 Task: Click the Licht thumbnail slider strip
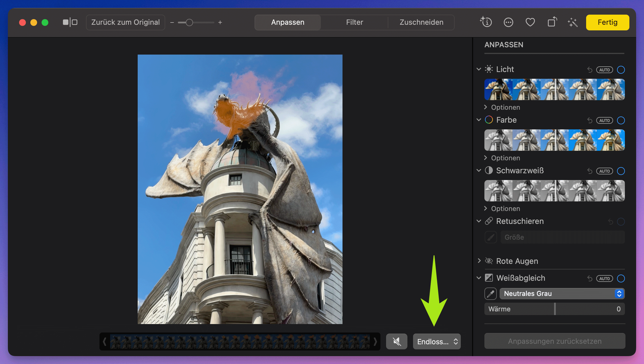pos(555,89)
